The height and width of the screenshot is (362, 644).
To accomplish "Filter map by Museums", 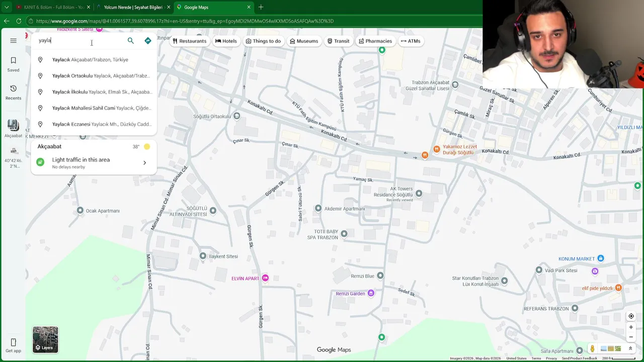I will coord(304,41).
